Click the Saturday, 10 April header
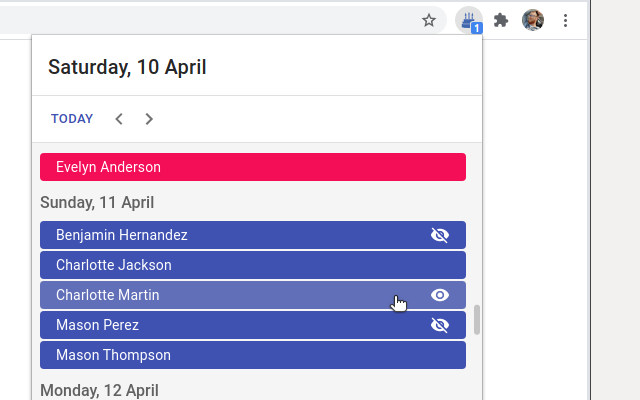This screenshot has width=640, height=400. [127, 67]
